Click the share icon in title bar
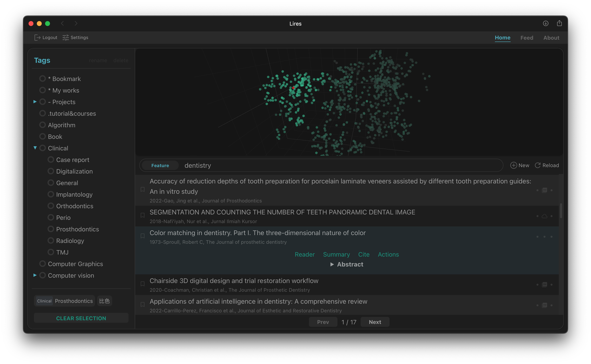 coord(559,23)
